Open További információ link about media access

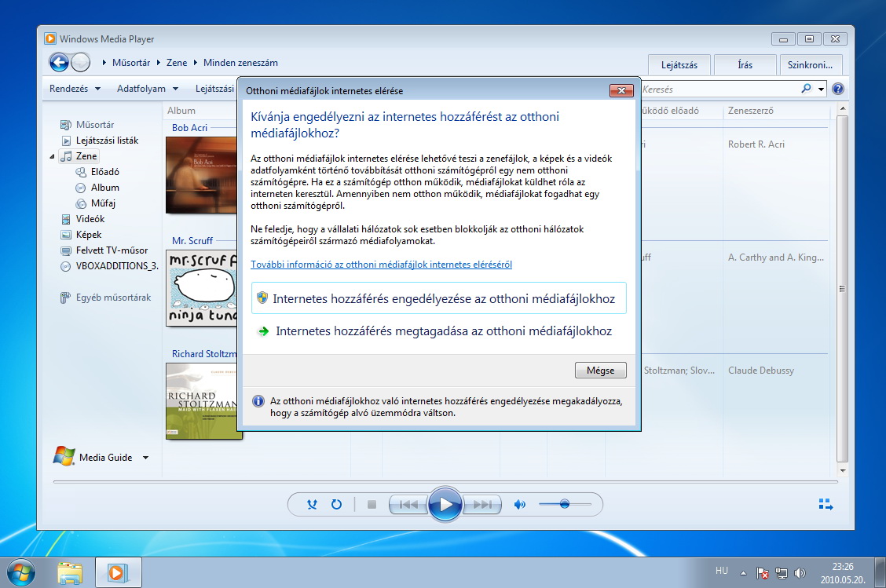pos(381,265)
